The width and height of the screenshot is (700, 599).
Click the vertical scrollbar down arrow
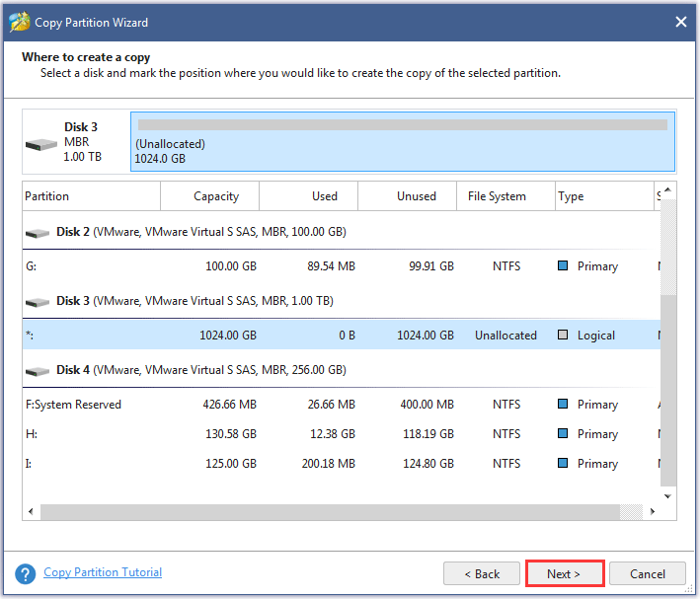pyautogui.click(x=667, y=496)
